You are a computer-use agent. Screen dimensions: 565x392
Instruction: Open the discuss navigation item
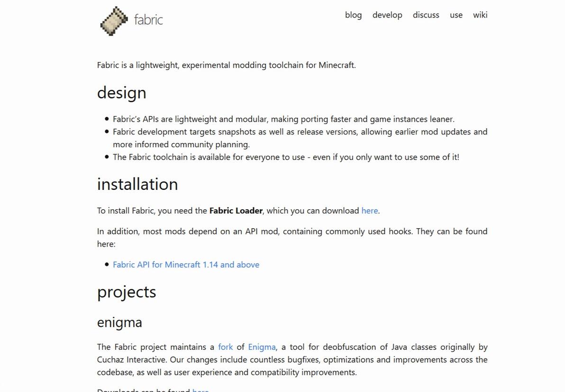[x=426, y=15]
